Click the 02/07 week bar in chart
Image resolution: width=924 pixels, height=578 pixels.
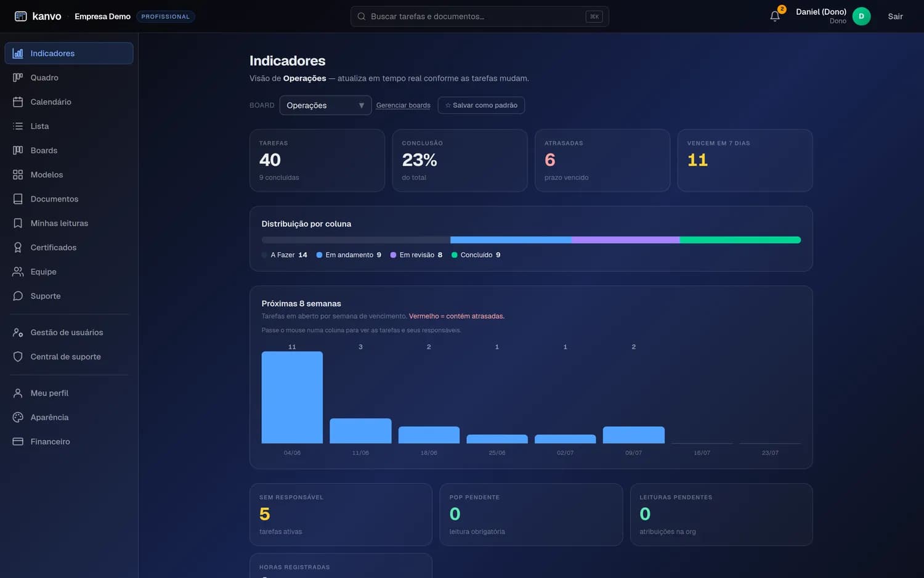(565, 439)
